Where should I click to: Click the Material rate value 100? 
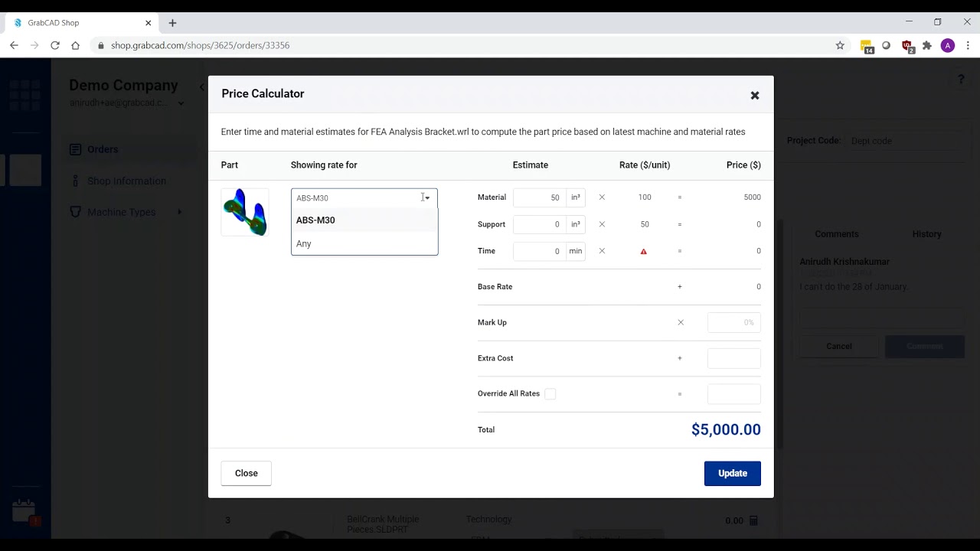point(645,197)
